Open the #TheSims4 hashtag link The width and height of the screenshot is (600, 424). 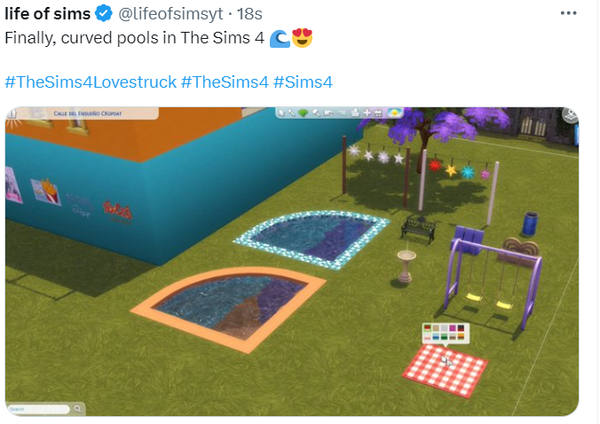coord(225,82)
